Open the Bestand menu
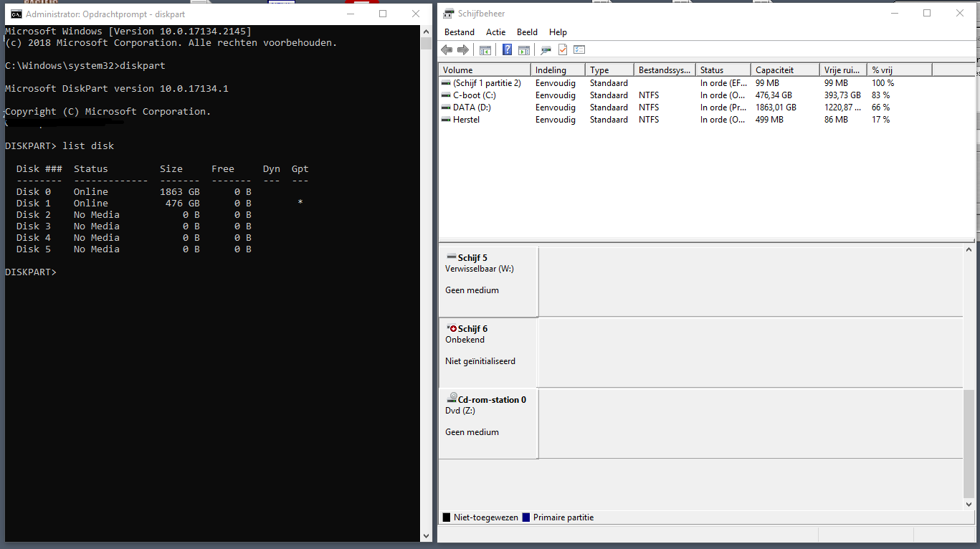Screen dimensions: 980x549 coord(460,32)
